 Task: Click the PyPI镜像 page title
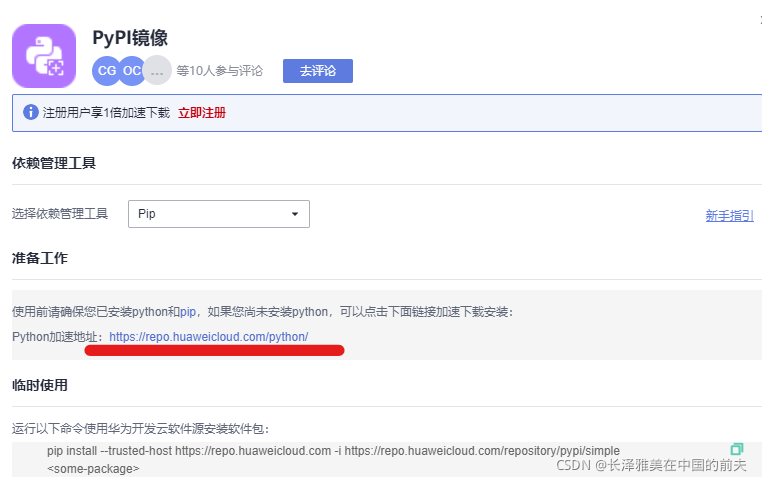[x=130, y=38]
